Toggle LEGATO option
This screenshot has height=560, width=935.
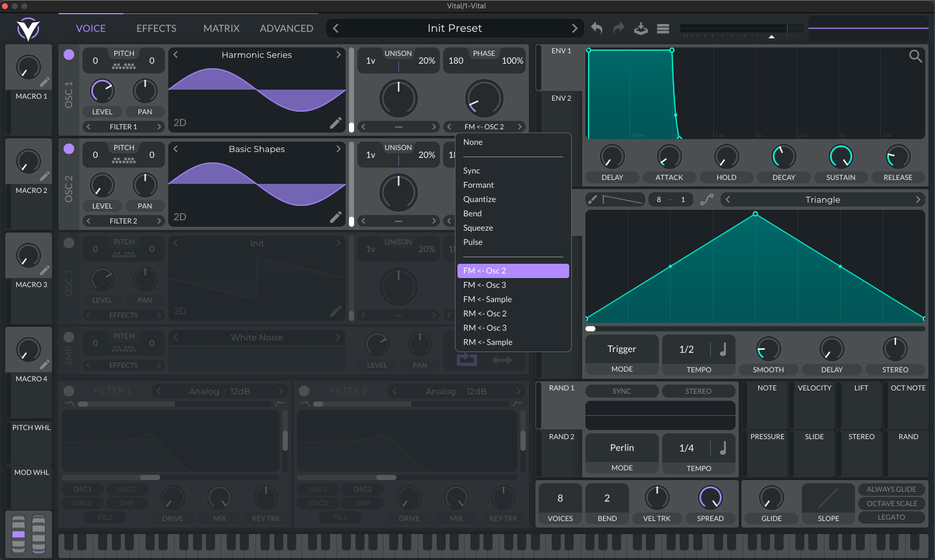(891, 517)
